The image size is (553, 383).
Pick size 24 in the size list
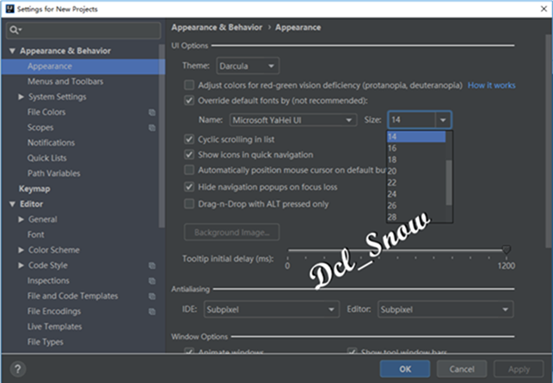point(416,194)
